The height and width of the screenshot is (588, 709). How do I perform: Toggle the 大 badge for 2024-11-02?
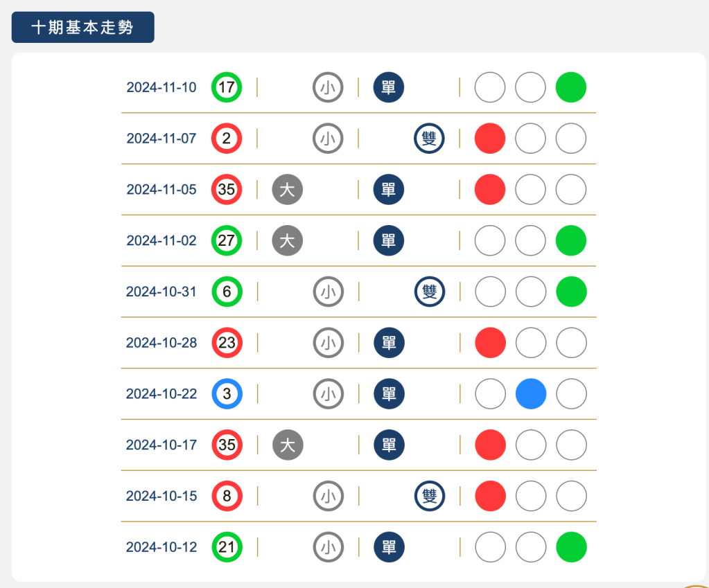click(287, 240)
